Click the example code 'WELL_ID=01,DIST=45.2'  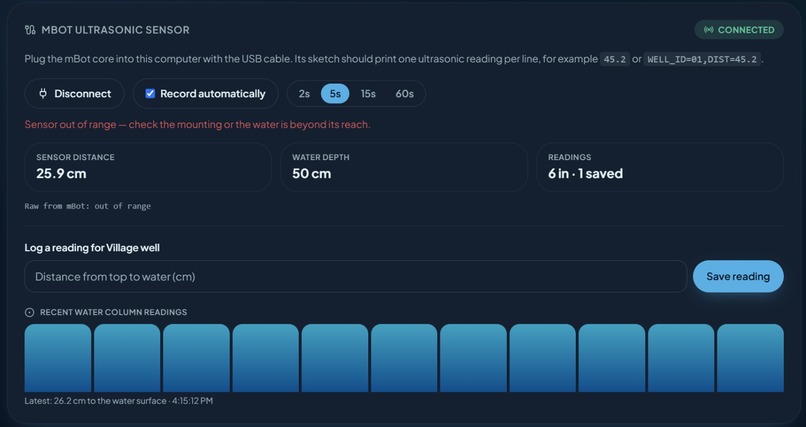coord(702,59)
